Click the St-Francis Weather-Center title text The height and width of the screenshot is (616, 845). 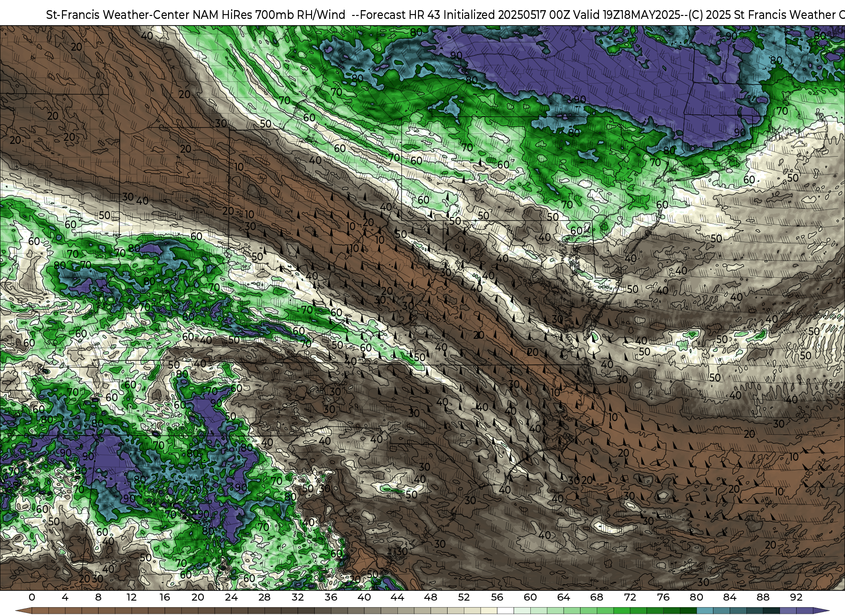[118, 15]
